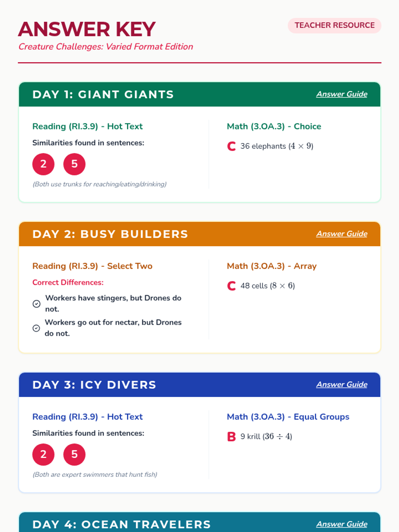Click the Teacher Resource badge
Viewport: 399px width, 532px height.
(x=334, y=25)
